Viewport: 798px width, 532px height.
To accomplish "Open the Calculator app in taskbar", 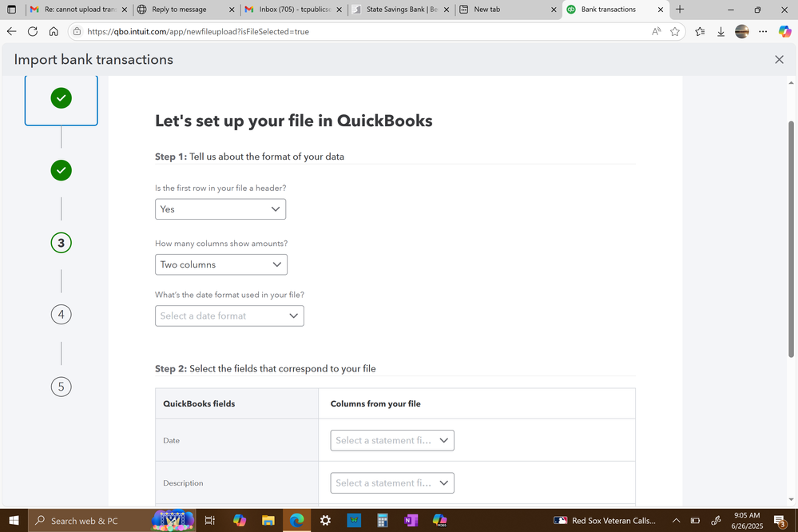I will point(382,521).
